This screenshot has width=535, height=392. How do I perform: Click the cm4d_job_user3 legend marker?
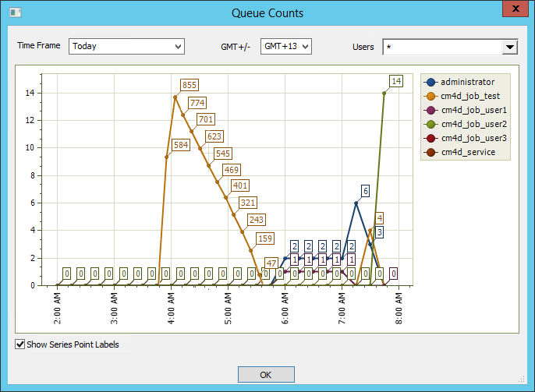pos(430,138)
